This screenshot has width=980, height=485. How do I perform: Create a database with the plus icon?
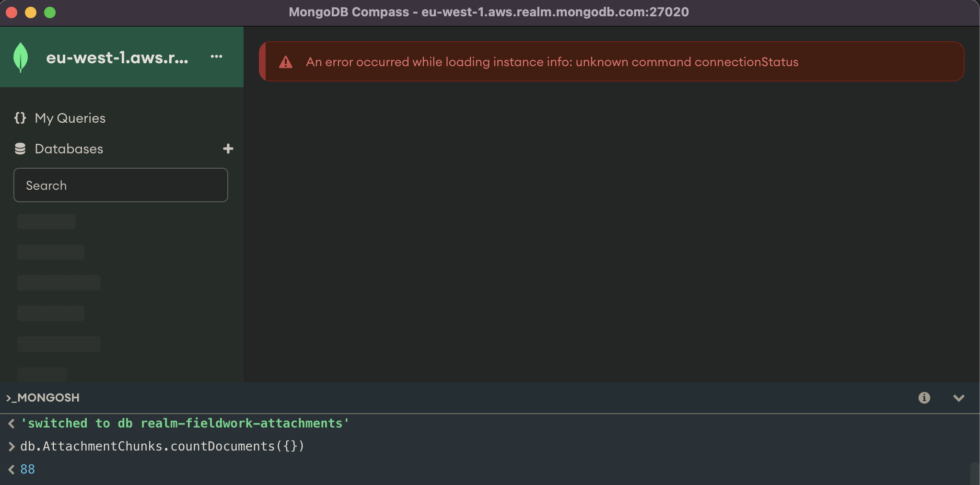[x=228, y=149]
